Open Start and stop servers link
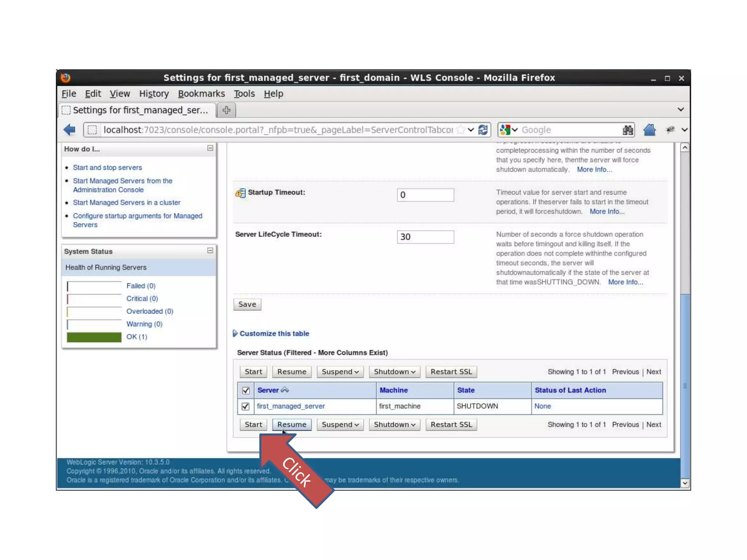The height and width of the screenshot is (560, 747). tap(107, 167)
